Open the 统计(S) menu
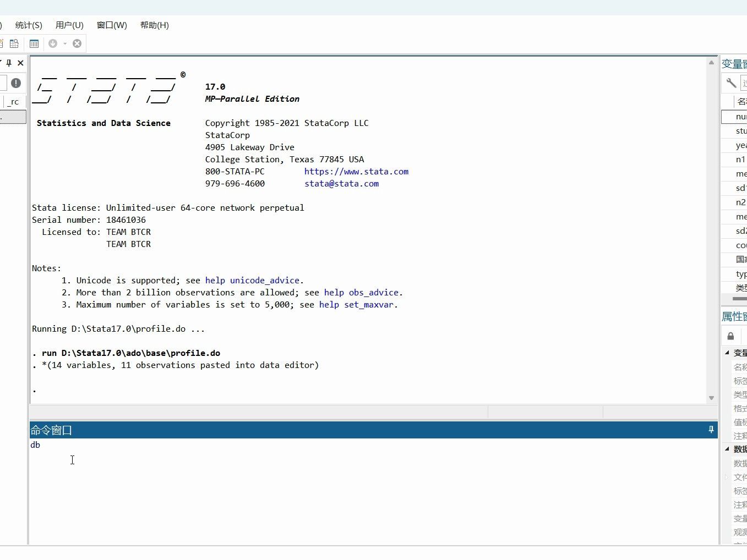Viewport: 747px width, 560px height. [29, 25]
